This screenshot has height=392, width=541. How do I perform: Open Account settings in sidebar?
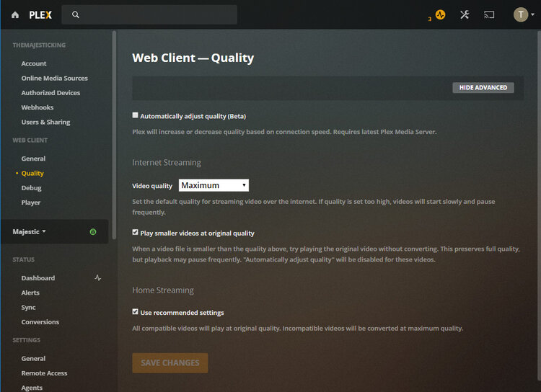[34, 63]
